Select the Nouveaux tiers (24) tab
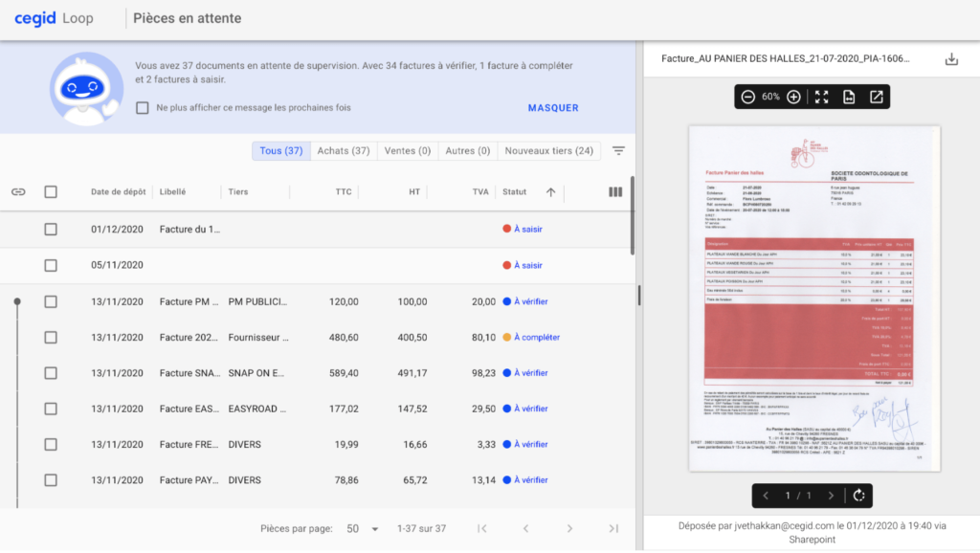This screenshot has height=553, width=980. pos(548,151)
